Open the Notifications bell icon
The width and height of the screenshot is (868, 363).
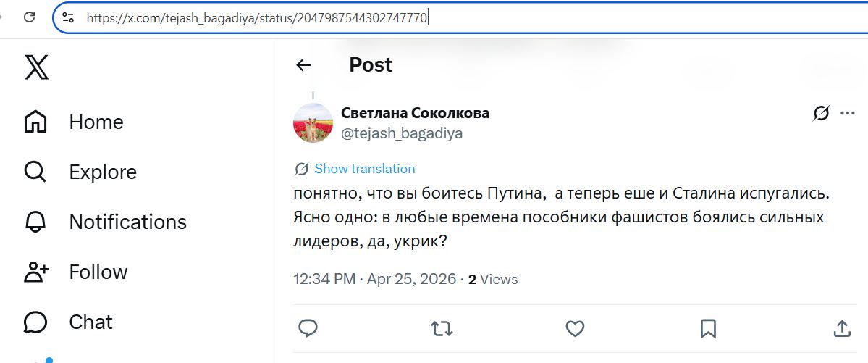click(35, 222)
